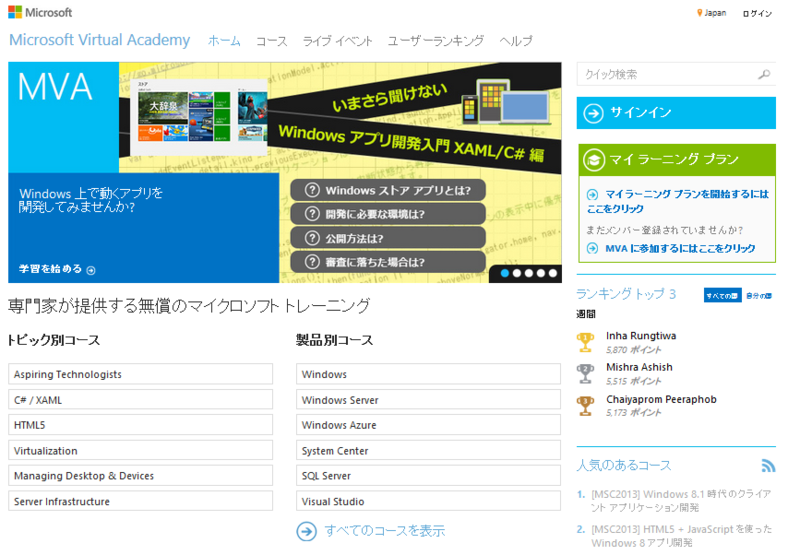Open the ヘルプ menu item

click(x=516, y=41)
